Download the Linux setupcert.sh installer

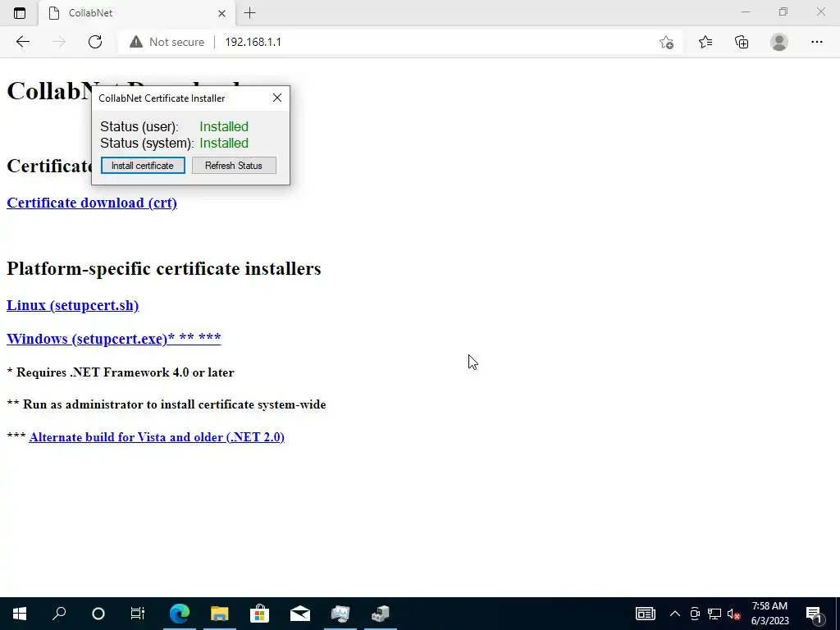(72, 305)
